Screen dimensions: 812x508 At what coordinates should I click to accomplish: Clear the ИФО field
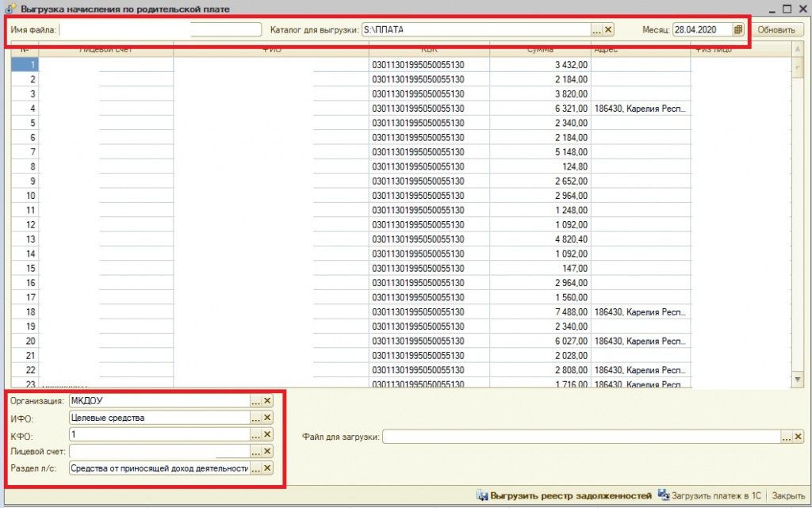267,418
